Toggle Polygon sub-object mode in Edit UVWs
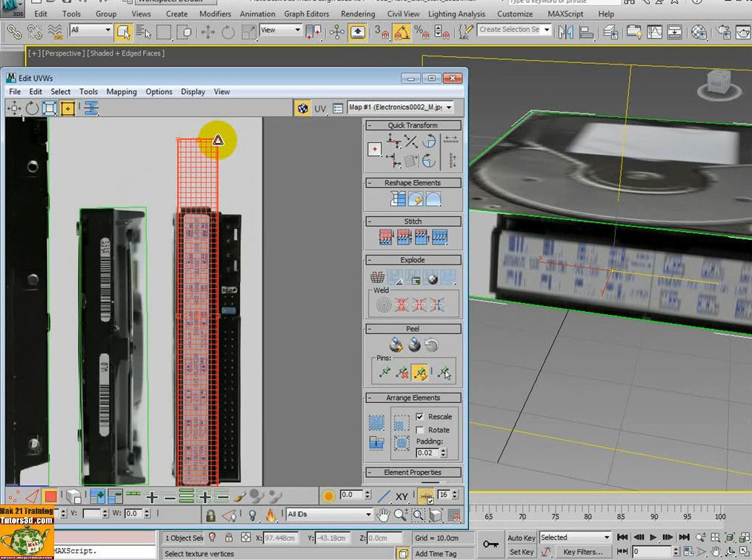 [x=50, y=497]
